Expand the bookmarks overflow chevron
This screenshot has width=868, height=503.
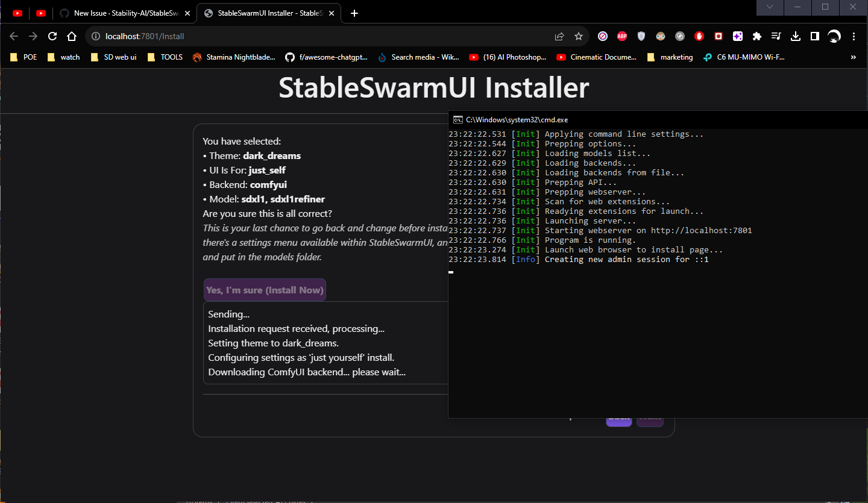[853, 57]
